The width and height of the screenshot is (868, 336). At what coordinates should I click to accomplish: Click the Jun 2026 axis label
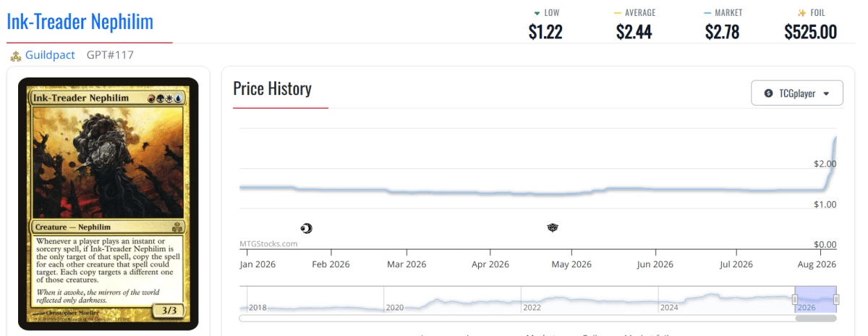(x=656, y=264)
